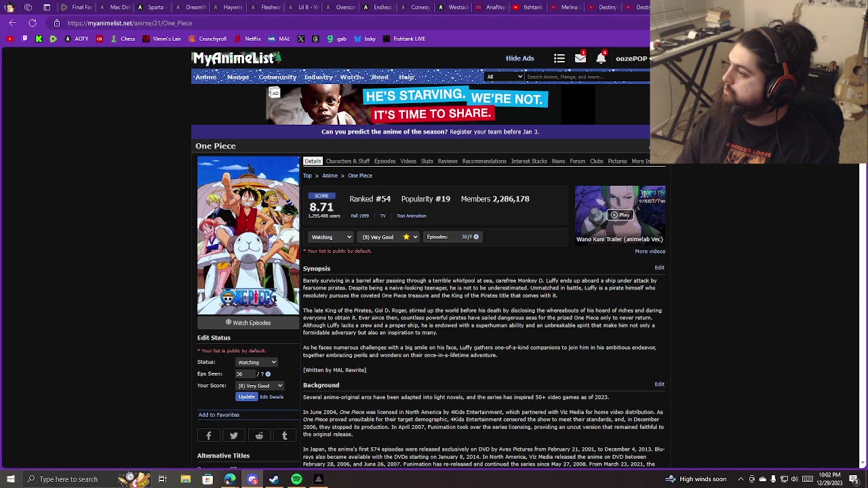Screen dimensions: 868x488
Task: Share One Piece on Twitter
Action: click(234, 436)
